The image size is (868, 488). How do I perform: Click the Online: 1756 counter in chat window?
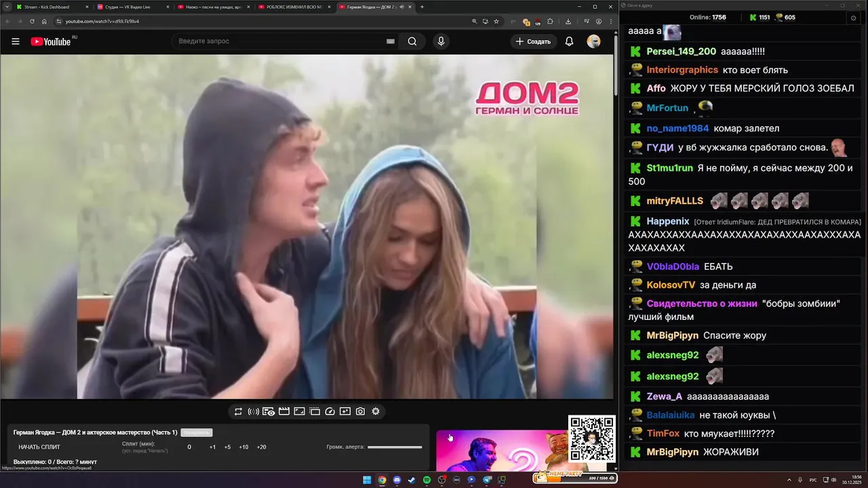click(708, 18)
